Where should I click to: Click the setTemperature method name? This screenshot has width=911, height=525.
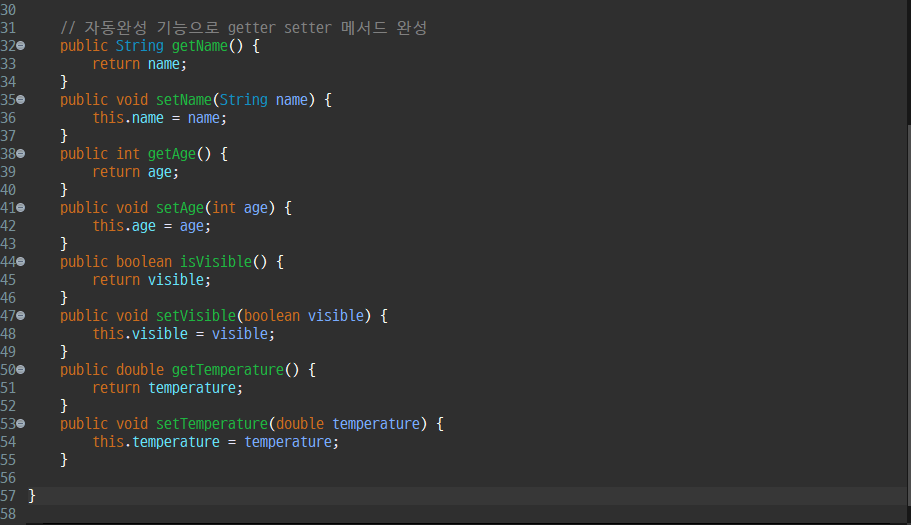[x=211, y=424]
